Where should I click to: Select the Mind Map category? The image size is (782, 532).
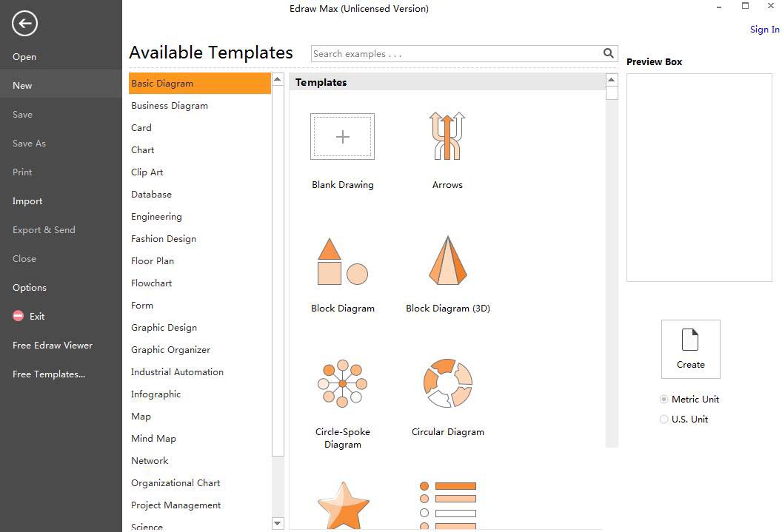pos(153,438)
